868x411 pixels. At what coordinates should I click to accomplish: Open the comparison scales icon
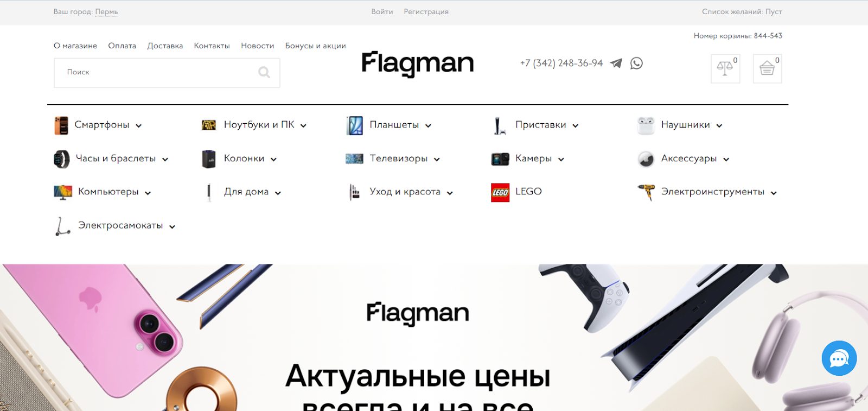(725, 68)
